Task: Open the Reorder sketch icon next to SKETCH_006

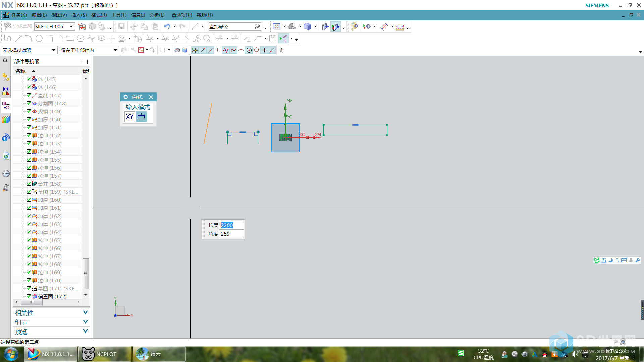Action: pos(82,26)
